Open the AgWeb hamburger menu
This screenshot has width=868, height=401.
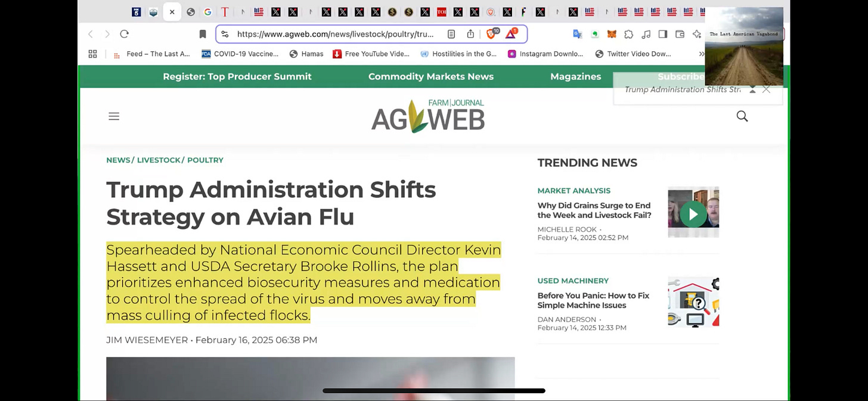coord(114,116)
